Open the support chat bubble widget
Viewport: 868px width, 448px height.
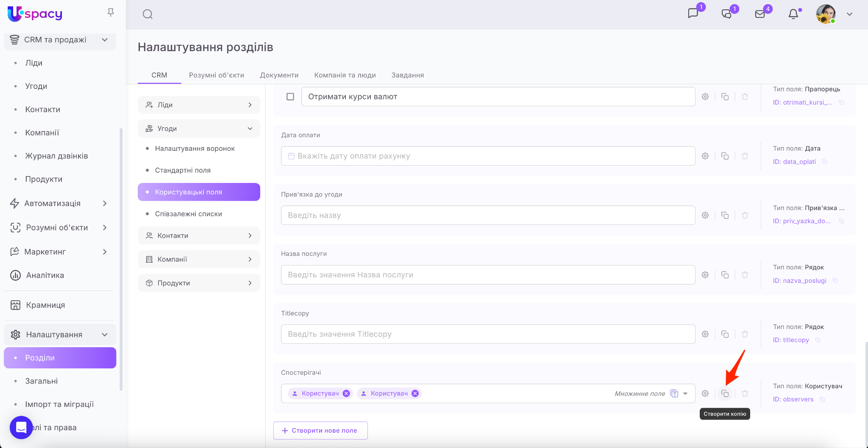21,428
